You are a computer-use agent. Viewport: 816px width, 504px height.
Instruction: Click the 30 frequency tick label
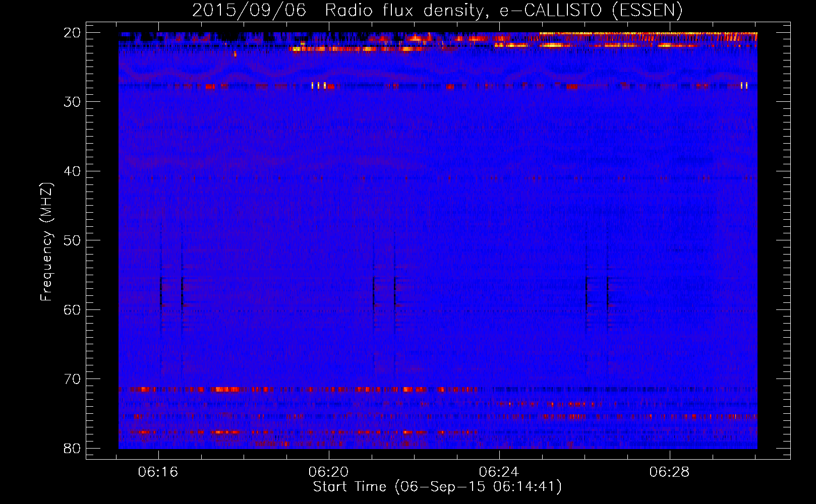click(x=73, y=102)
